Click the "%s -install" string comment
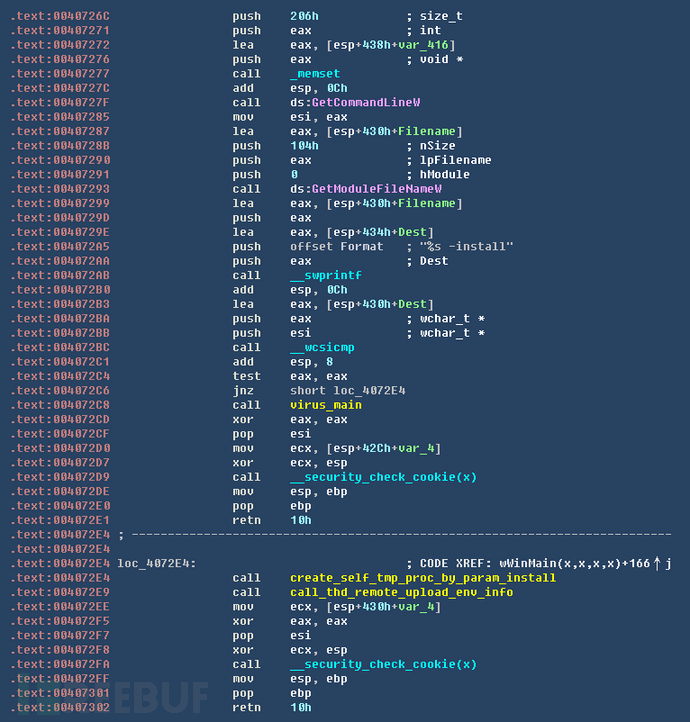This screenshot has height=722, width=690. point(466,246)
